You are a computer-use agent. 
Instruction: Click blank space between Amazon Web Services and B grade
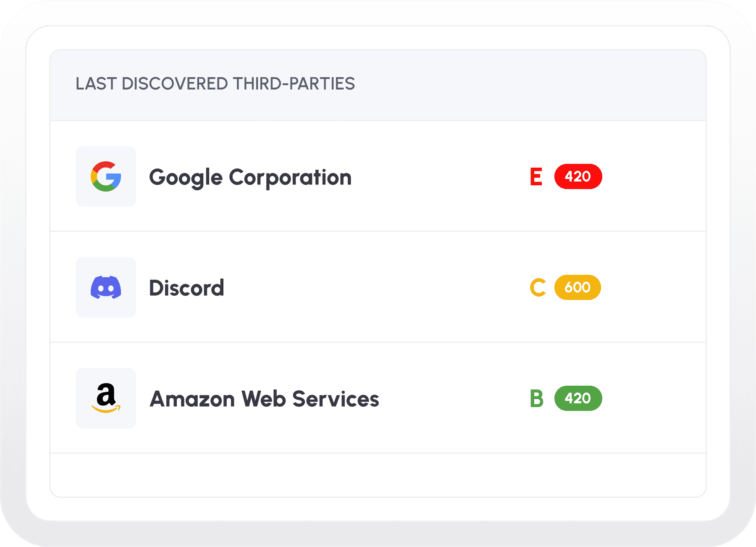(454, 398)
